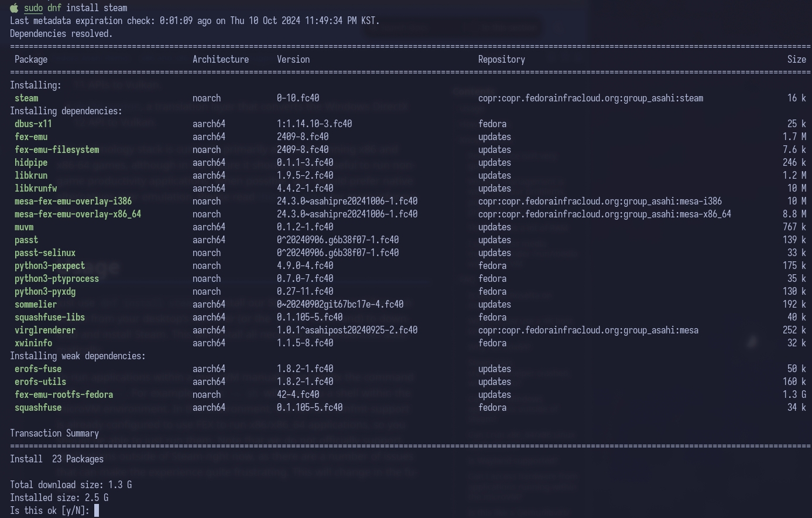This screenshot has height=518, width=812.
Task: Click the Apple logo prompt icon
Action: (14, 8)
